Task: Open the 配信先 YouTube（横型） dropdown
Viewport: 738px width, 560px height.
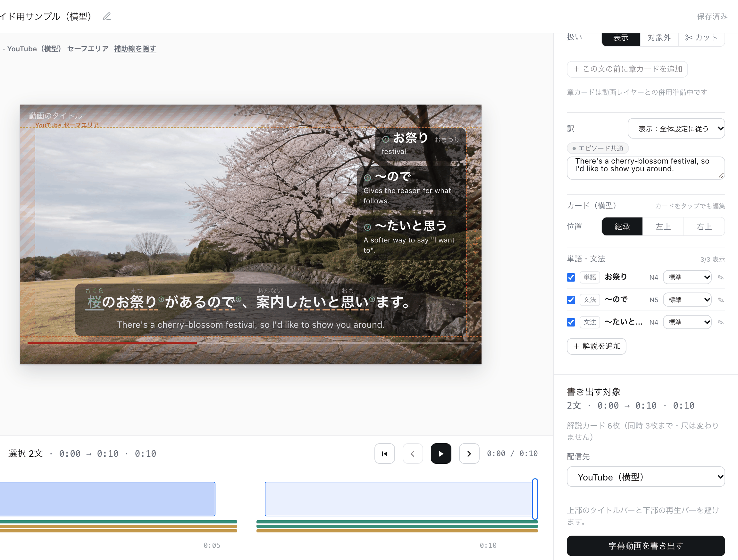Action: (646, 477)
